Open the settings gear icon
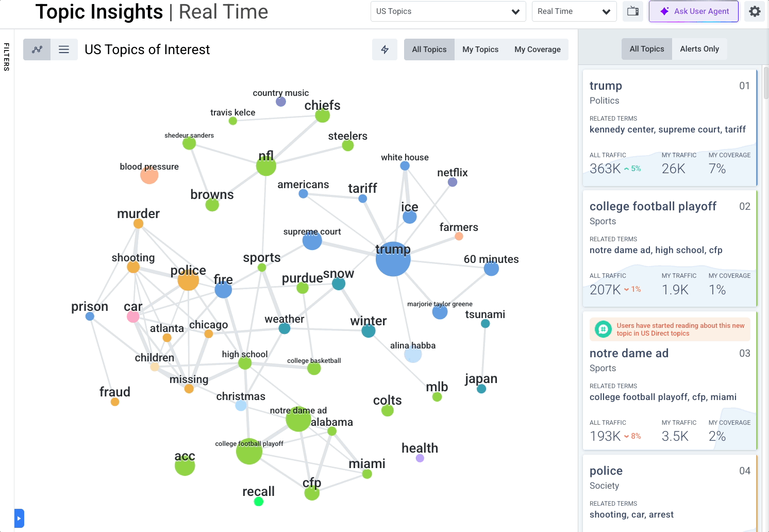This screenshot has width=769, height=532. 755,11
